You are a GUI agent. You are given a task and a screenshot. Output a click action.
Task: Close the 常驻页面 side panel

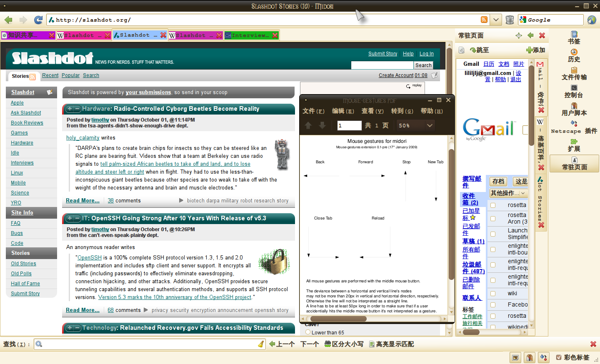[542, 35]
